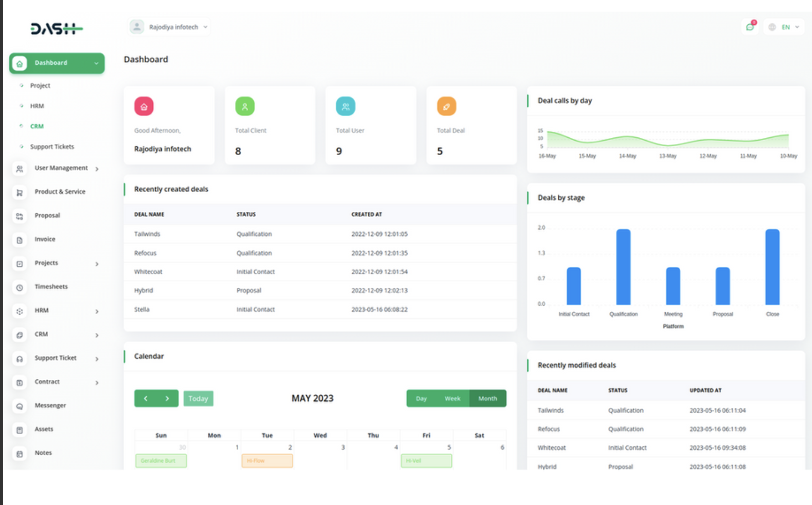The image size is (812, 505).
Task: Click the Today button in calendar
Action: pyautogui.click(x=198, y=398)
